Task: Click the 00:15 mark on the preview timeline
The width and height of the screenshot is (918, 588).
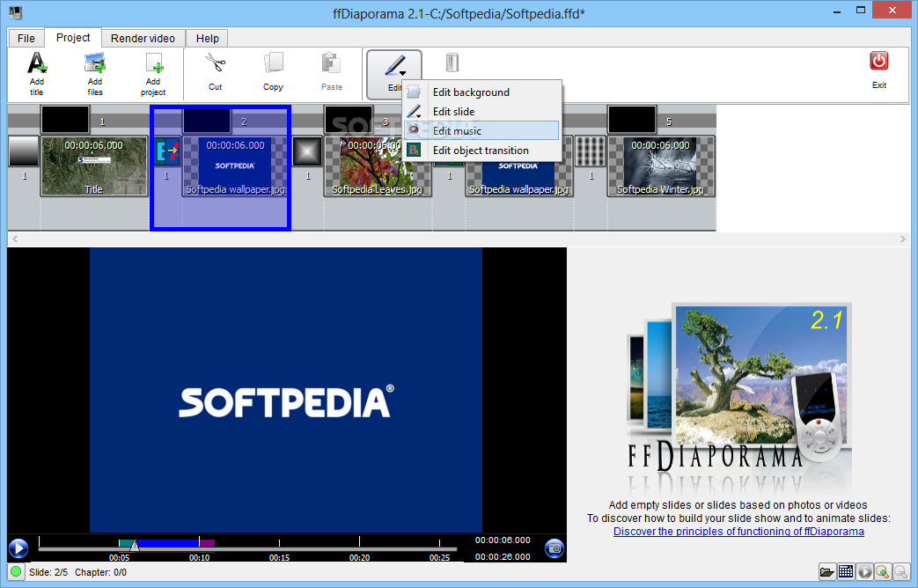Action: [x=279, y=557]
